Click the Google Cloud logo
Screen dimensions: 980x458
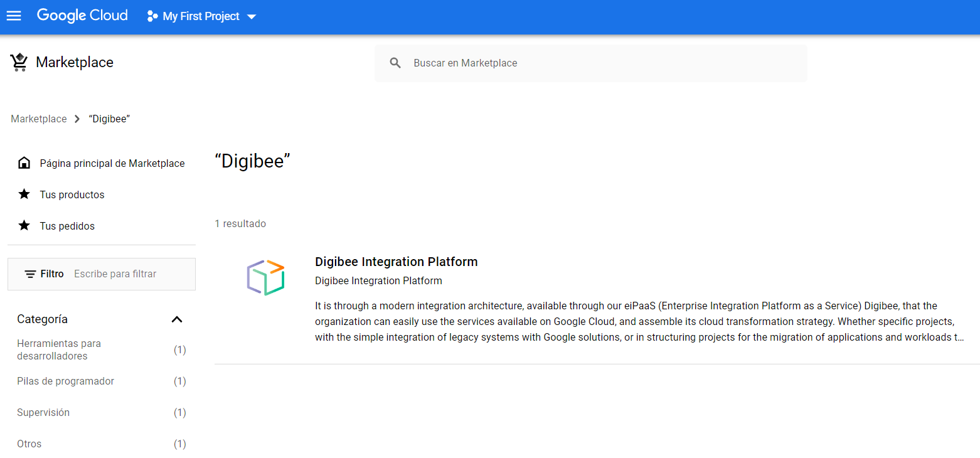click(82, 16)
